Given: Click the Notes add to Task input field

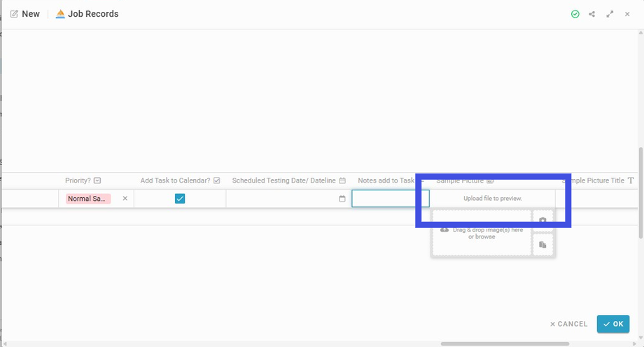Looking at the screenshot, I should [390, 199].
